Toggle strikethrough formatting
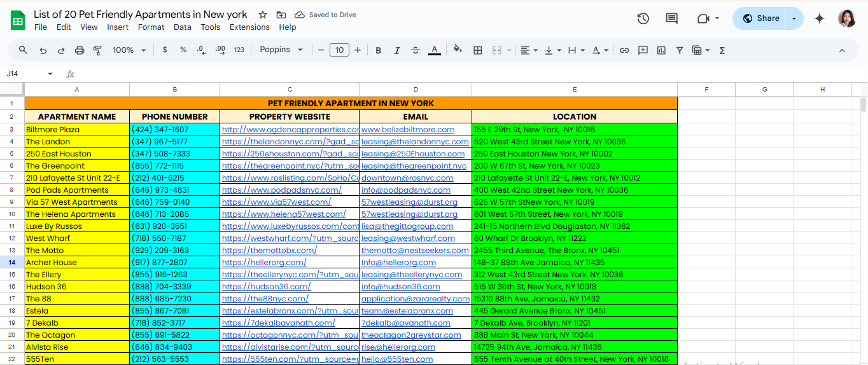Image resolution: width=868 pixels, height=365 pixels. click(x=416, y=50)
